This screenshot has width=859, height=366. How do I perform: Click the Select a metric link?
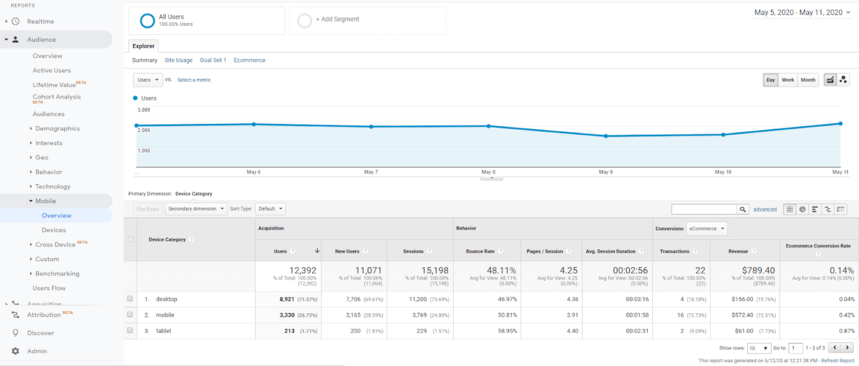click(194, 80)
